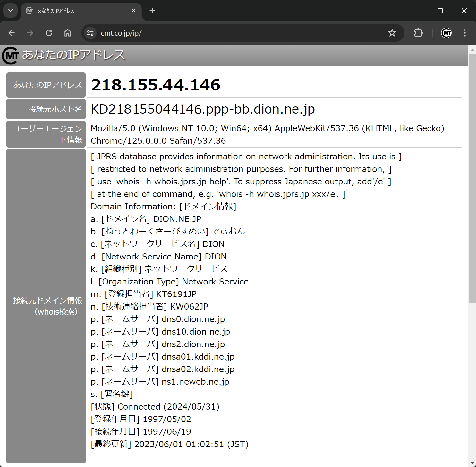This screenshot has height=467, width=476.
Task: Click the Domain Information: [ドメイン情報] line
Action: [x=163, y=206]
